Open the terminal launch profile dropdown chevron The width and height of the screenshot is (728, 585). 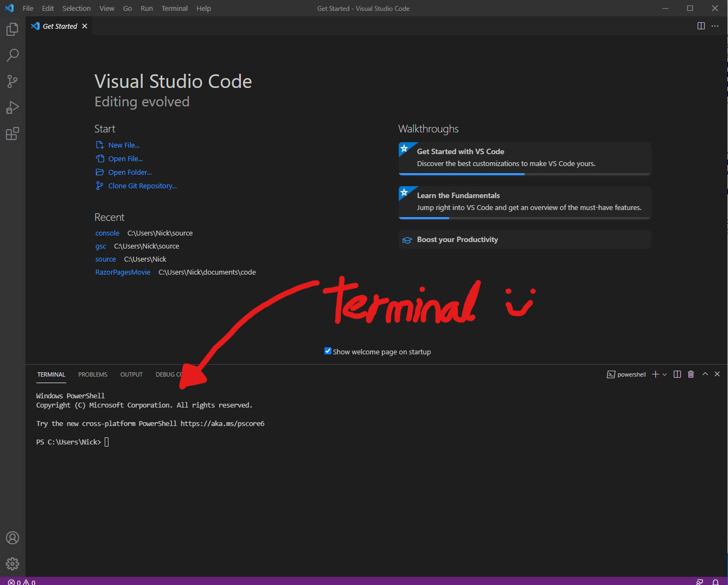pos(665,374)
